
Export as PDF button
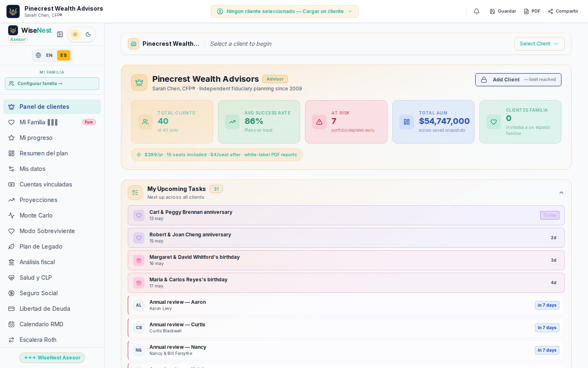[x=532, y=11]
